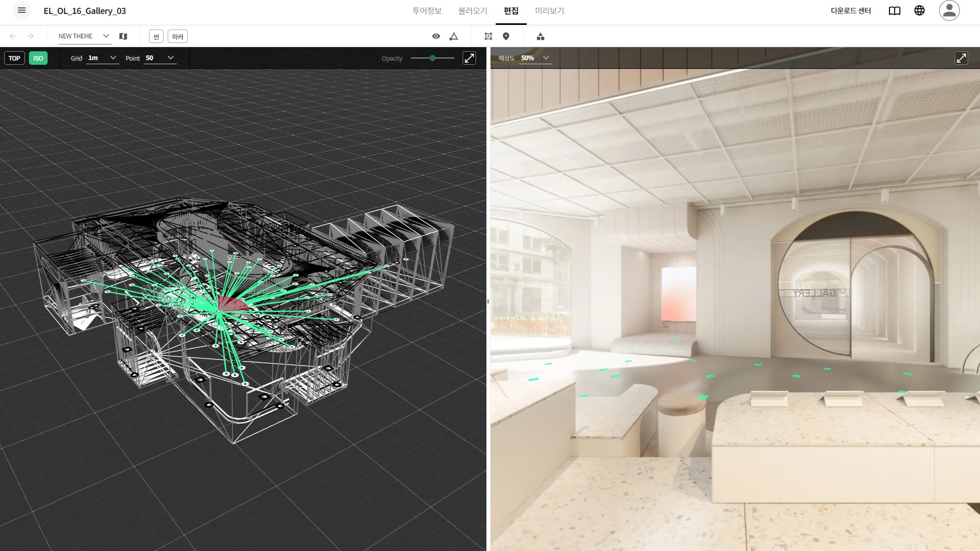This screenshot has height=551, width=980.
Task: Switch to ISO view mode
Action: 38,58
